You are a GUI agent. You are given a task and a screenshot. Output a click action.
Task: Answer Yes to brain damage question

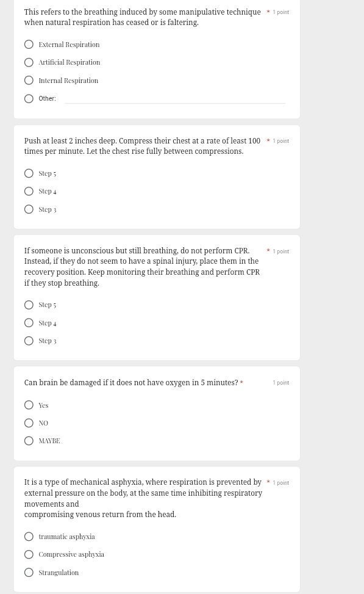[29, 405]
